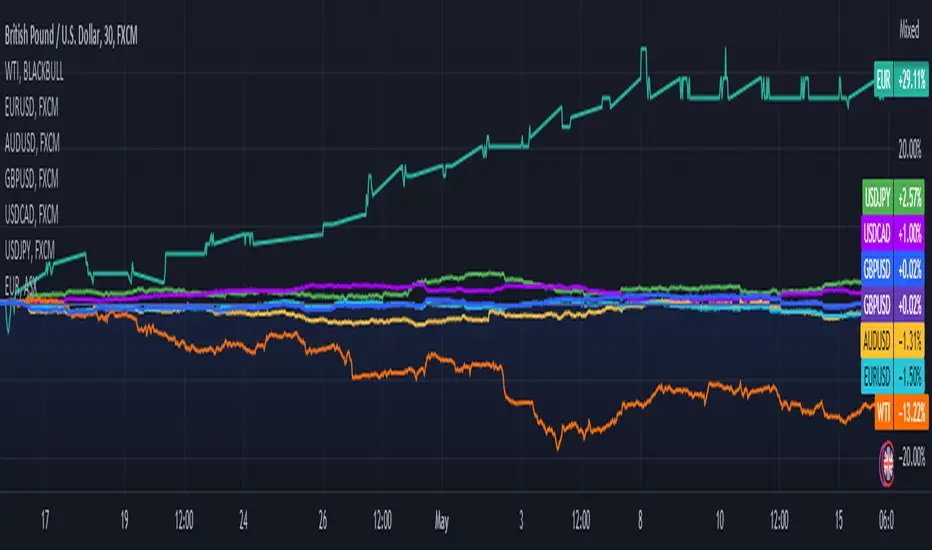
Task: Click the dark purple GBPUSD price label
Action: [x=893, y=304]
